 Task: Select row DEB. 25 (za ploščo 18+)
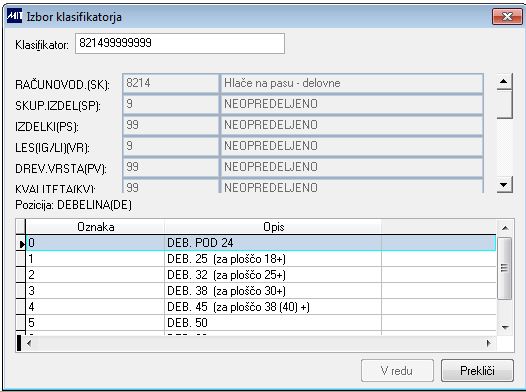pyautogui.click(x=261, y=259)
